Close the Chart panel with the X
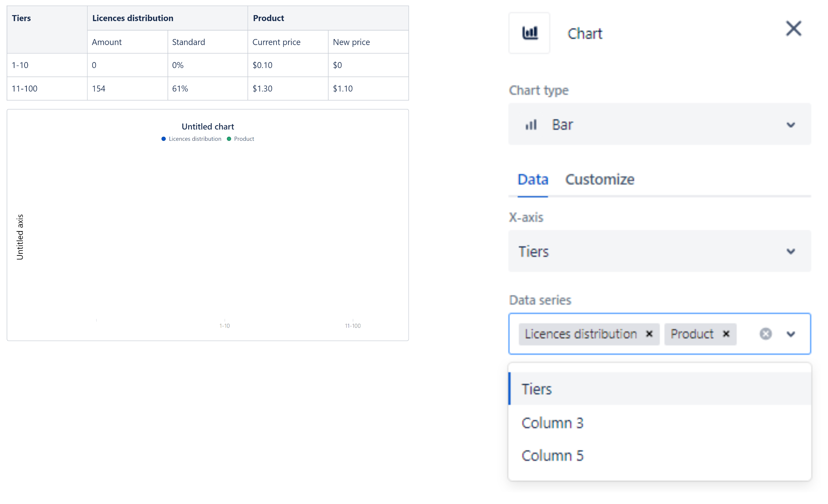The height and width of the screenshot is (504, 828). click(793, 28)
